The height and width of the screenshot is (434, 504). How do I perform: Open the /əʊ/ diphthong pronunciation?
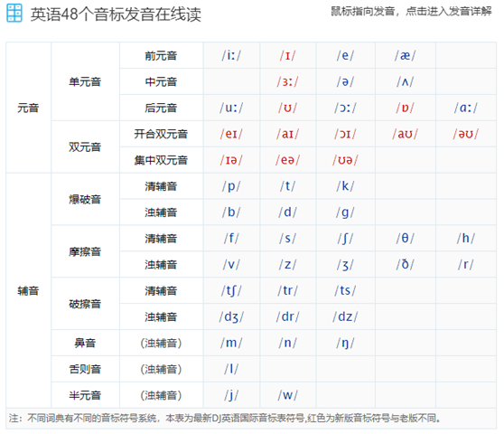[x=465, y=134]
